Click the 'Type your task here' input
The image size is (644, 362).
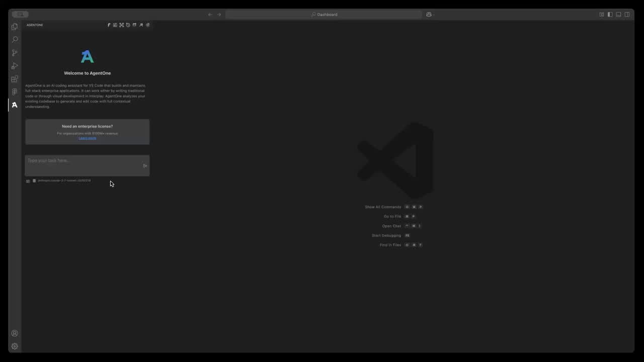(x=88, y=165)
